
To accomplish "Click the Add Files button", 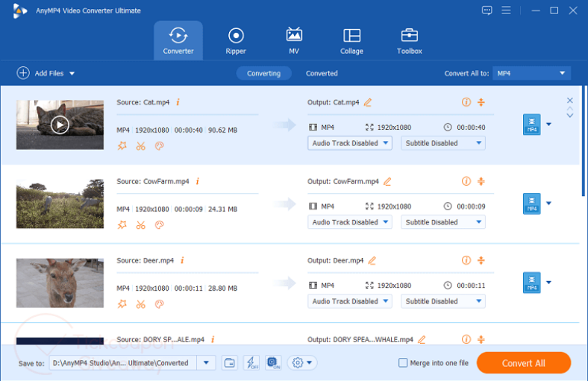I will point(46,73).
